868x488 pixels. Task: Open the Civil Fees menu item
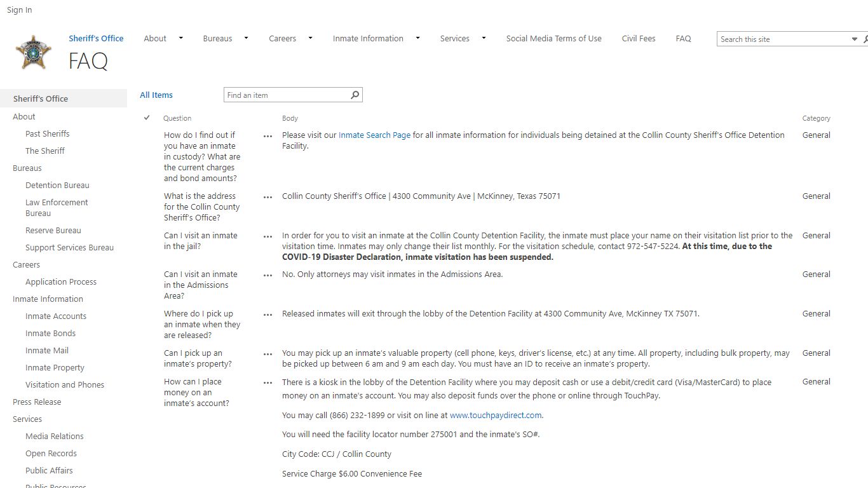pos(639,38)
